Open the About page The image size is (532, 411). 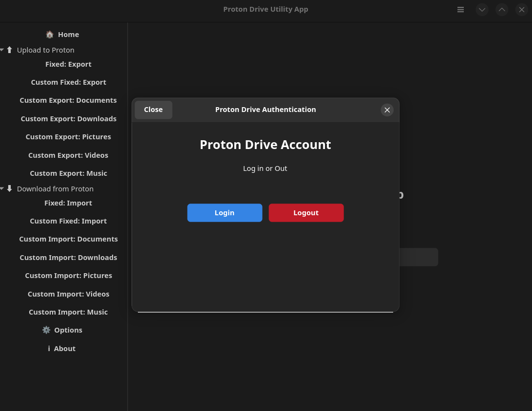(64, 349)
